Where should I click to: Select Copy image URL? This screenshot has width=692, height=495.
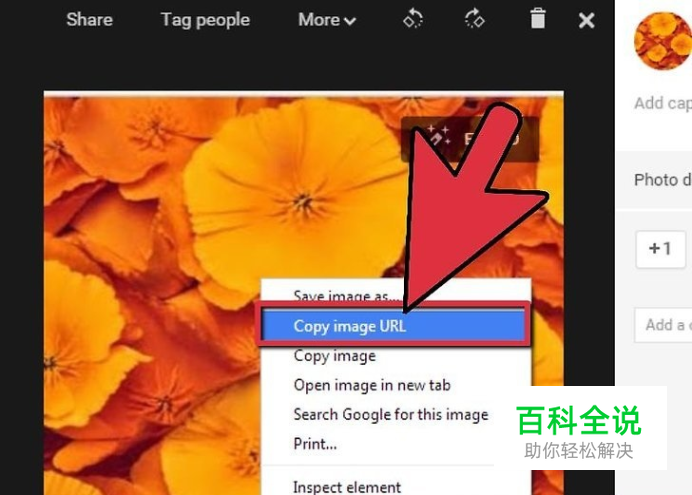394,326
